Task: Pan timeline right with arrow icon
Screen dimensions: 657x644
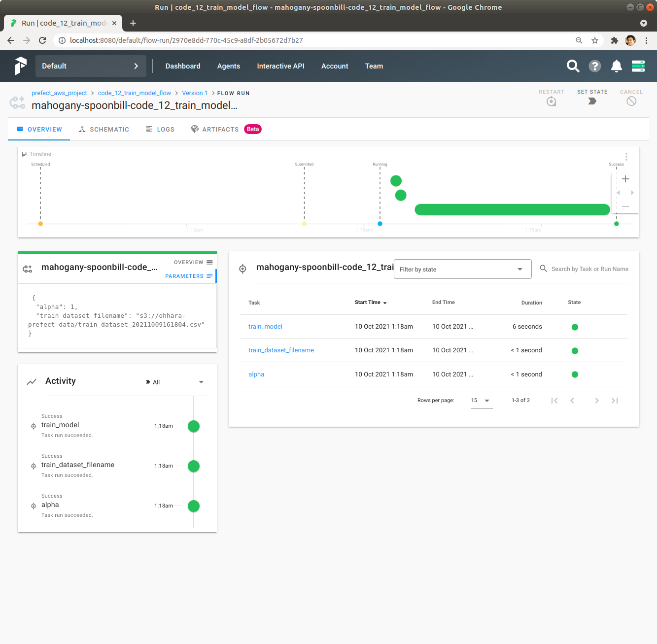Action: tap(632, 193)
